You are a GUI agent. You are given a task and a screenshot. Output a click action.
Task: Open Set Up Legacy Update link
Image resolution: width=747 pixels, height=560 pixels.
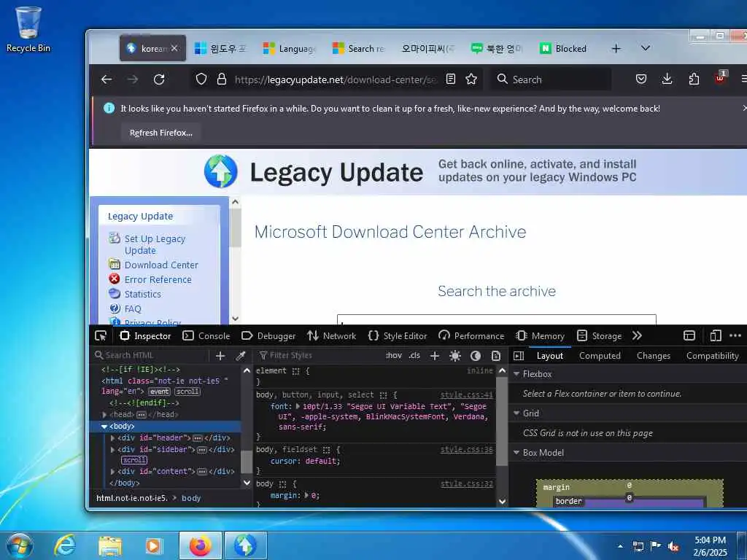click(155, 244)
